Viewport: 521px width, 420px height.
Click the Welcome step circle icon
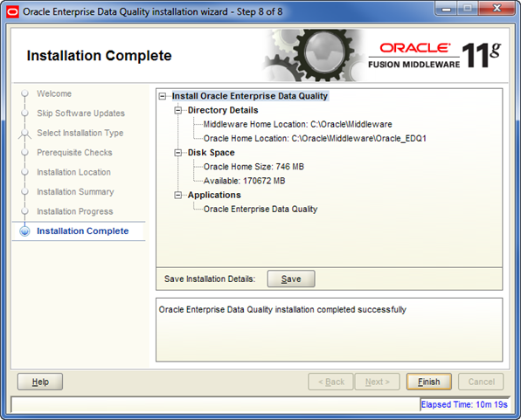24,93
